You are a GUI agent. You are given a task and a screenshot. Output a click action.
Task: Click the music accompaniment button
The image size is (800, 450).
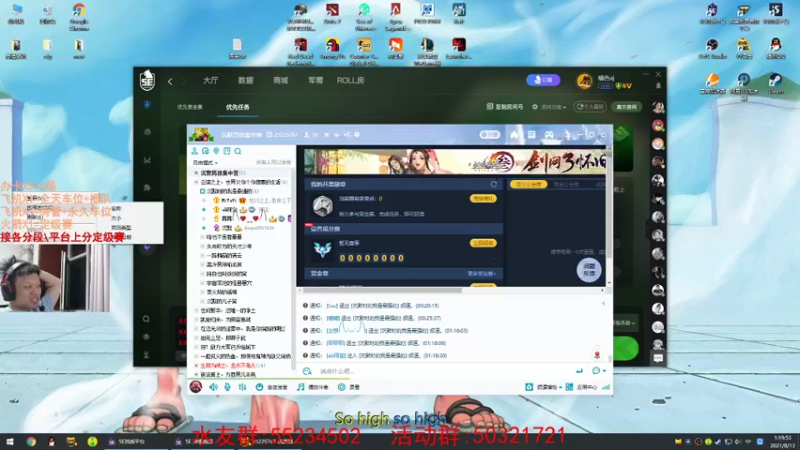(313, 387)
